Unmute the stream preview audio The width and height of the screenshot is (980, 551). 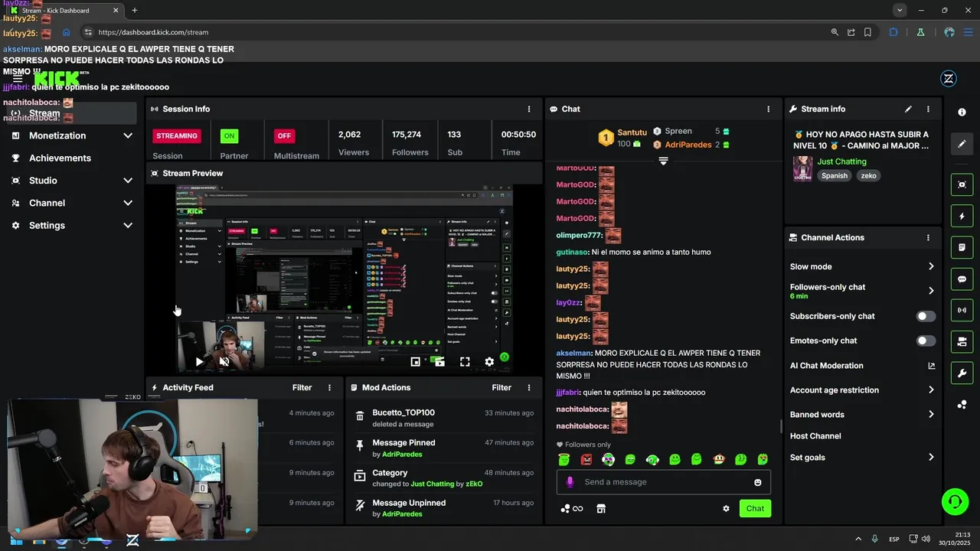224,362
